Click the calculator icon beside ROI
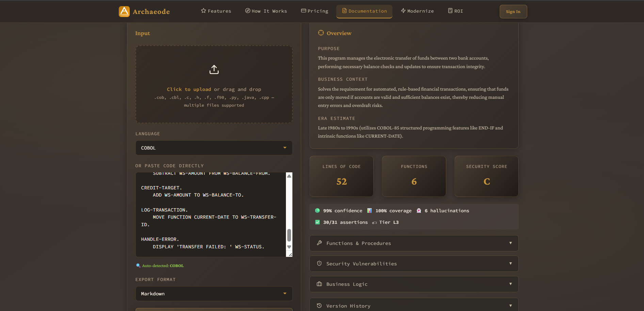The width and height of the screenshot is (644, 311). 450,11
